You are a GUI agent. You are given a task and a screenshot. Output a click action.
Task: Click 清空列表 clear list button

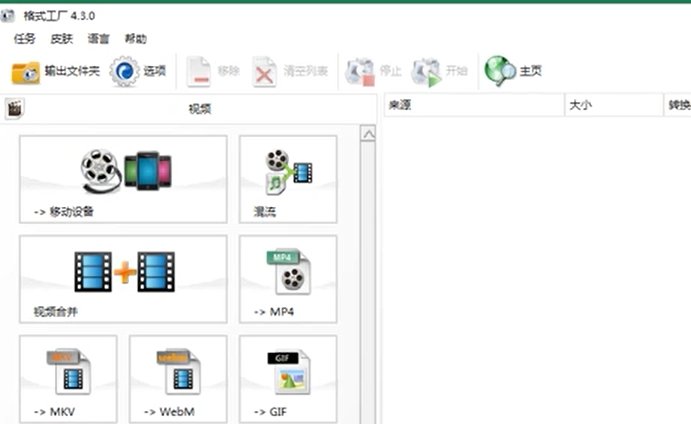(290, 71)
